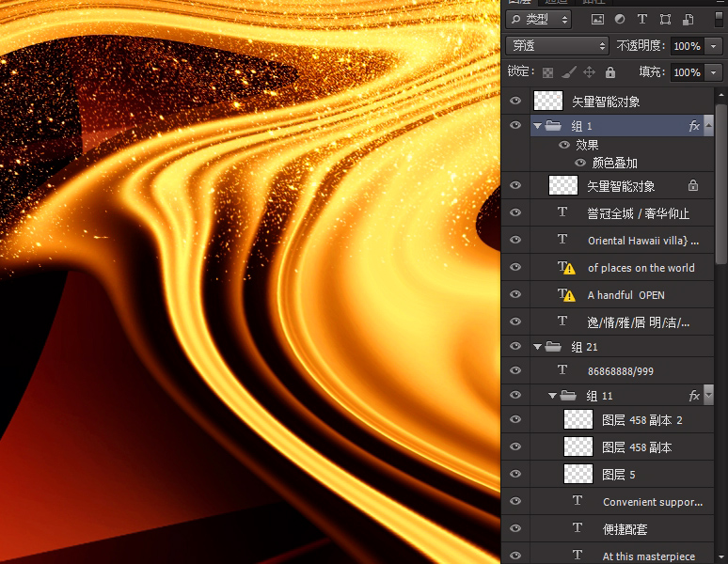Click fx icon on 组 1
Screen dimensions: 728x564
pyautogui.click(x=694, y=126)
